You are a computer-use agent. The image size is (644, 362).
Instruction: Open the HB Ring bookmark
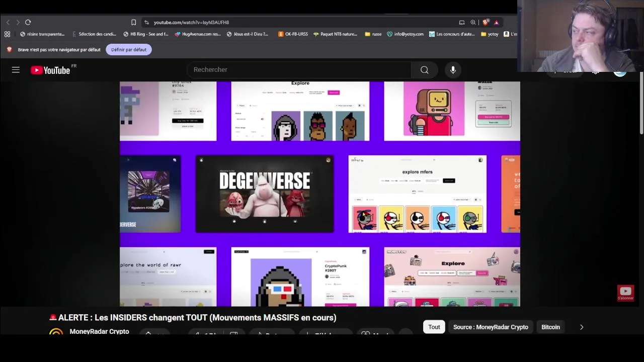pos(146,34)
